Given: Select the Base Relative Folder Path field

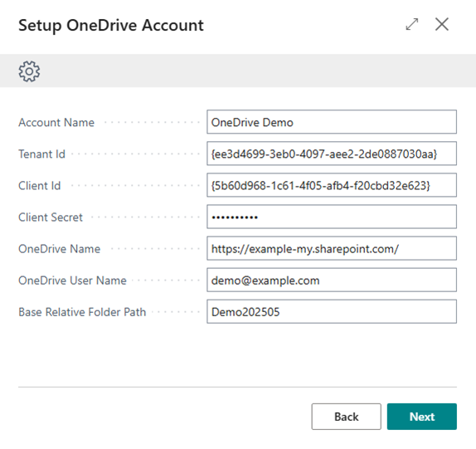Looking at the screenshot, I should click(332, 311).
